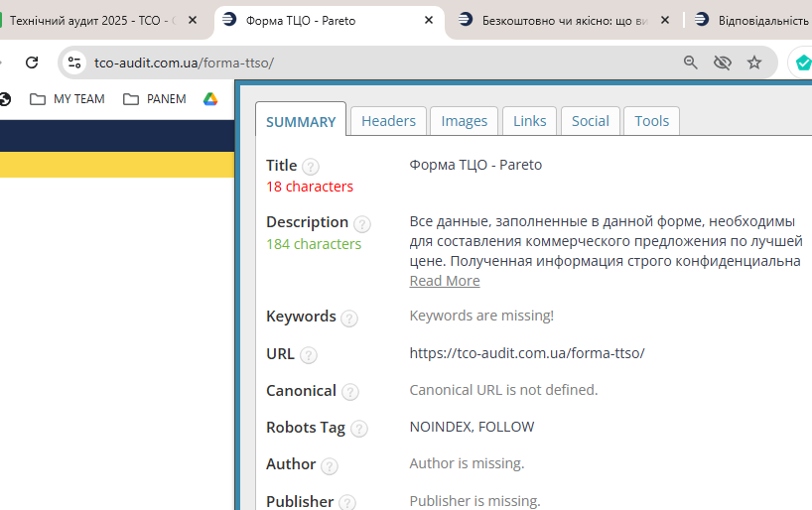Toggle the crossed-eye tracking protection icon
Image resolution: width=812 pixels, height=510 pixels.
pos(723,63)
